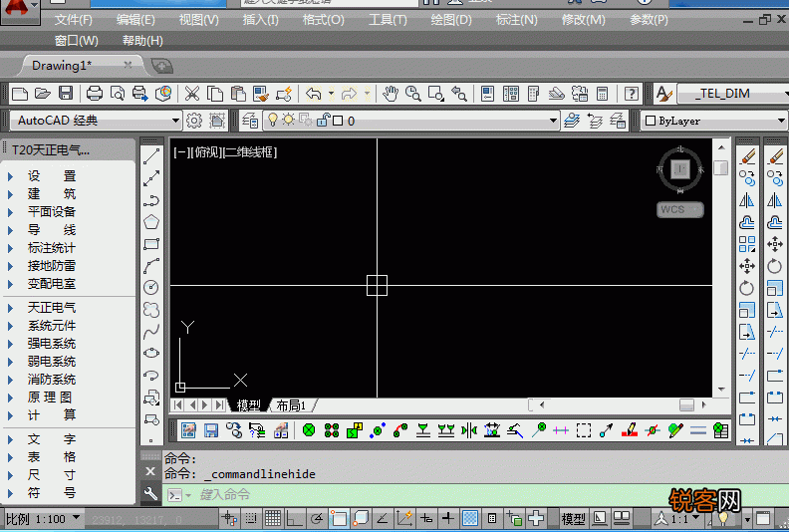The width and height of the screenshot is (789, 532).
Task: Click the Paste clipboard icon
Action: point(238,94)
